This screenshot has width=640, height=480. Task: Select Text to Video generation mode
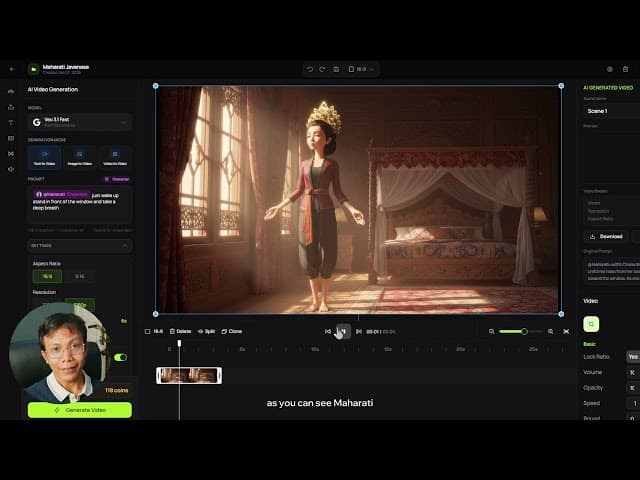pyautogui.click(x=44, y=158)
